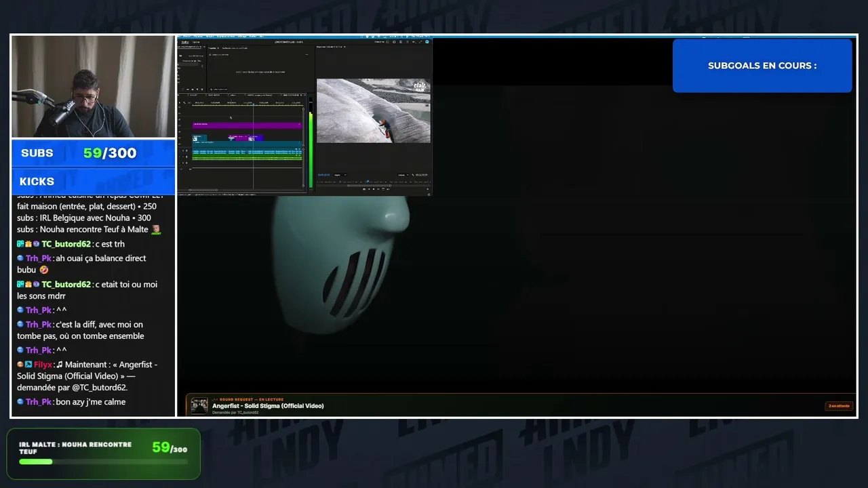Click the 'SUBS' counter label

[x=37, y=153]
